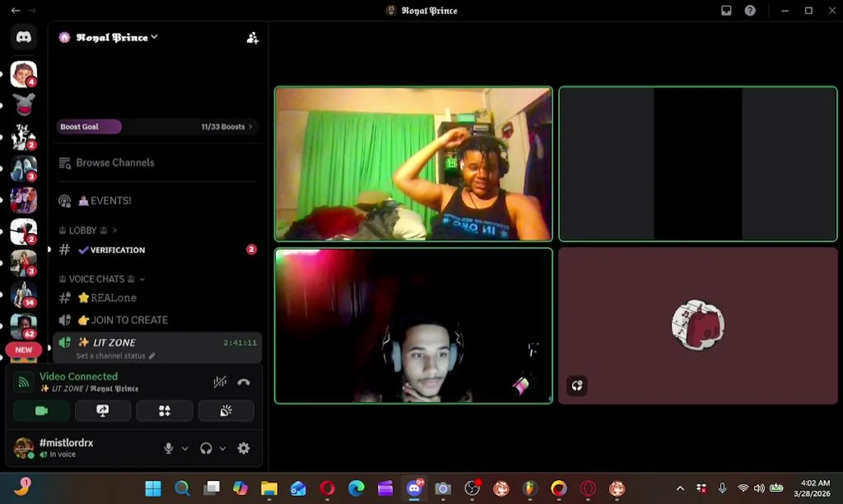Open FL Studio from the taskbar
Image resolution: width=843 pixels, height=504 pixels.
[x=529, y=489]
